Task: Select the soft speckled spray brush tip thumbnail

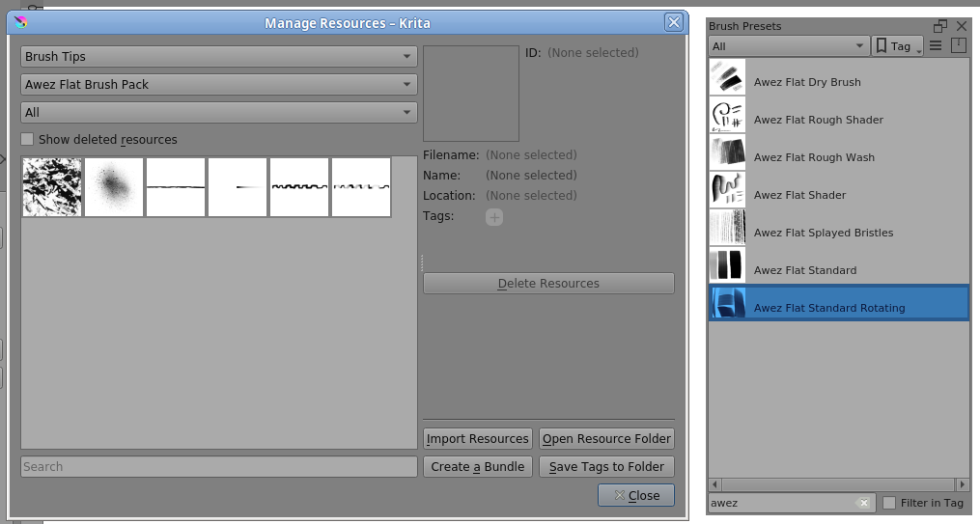Action: (114, 187)
